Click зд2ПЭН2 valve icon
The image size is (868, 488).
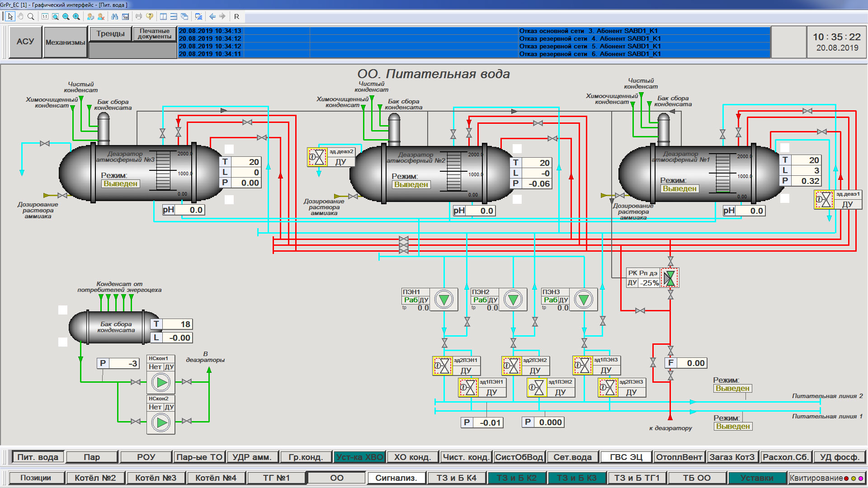(x=511, y=366)
